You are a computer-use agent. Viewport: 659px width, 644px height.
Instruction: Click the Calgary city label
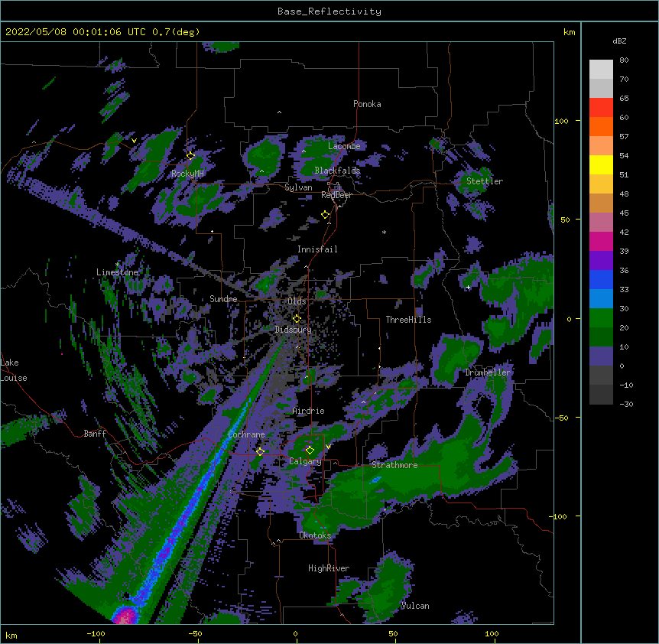point(305,461)
